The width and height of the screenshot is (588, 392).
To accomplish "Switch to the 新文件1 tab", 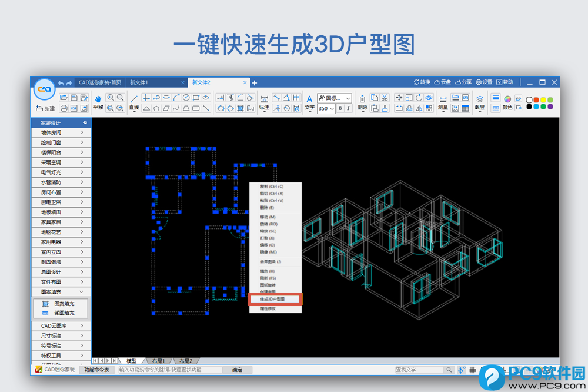I will [x=157, y=82].
